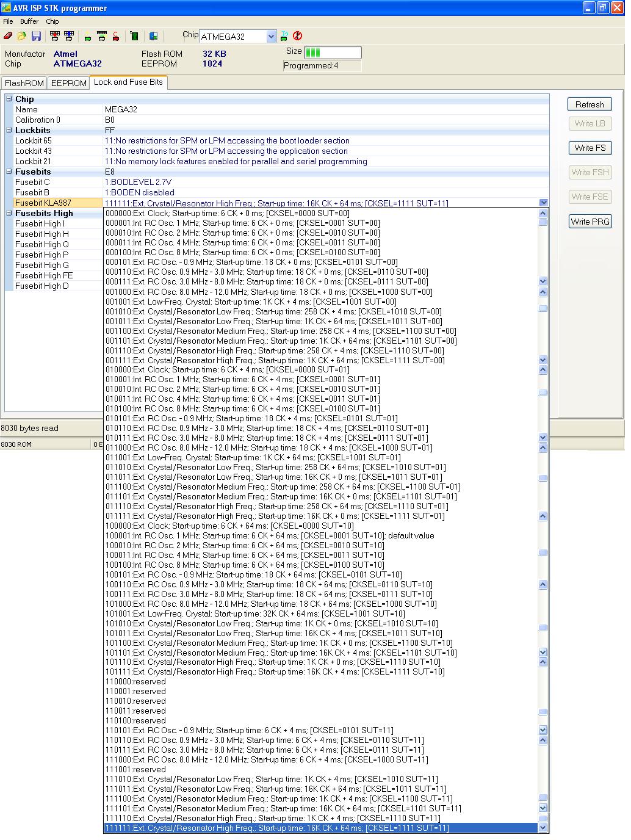Choose the 110000:reserved option
Viewport: 631px width, 840px height.
point(321,681)
